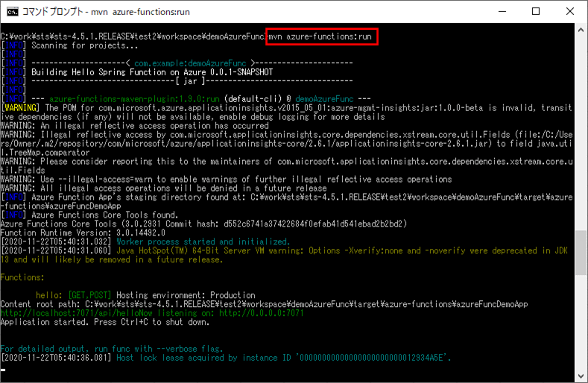Click the vertical scrollbar thumb

(x=581, y=252)
